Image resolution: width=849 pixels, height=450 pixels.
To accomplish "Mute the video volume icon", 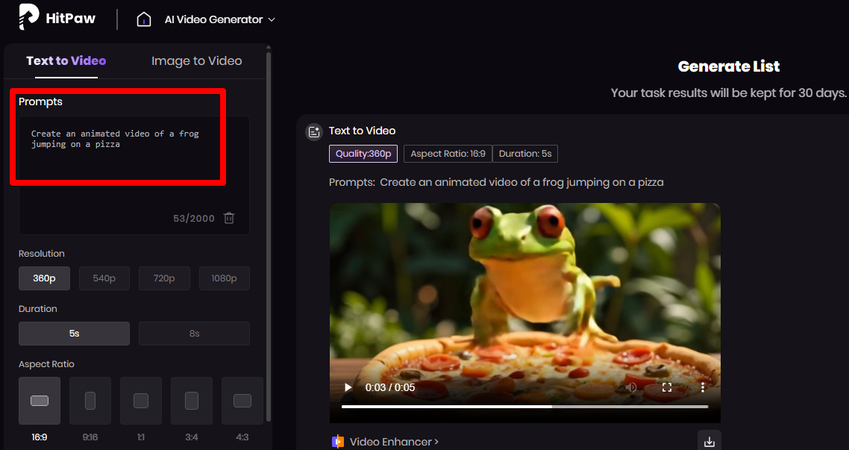I will click(x=631, y=387).
